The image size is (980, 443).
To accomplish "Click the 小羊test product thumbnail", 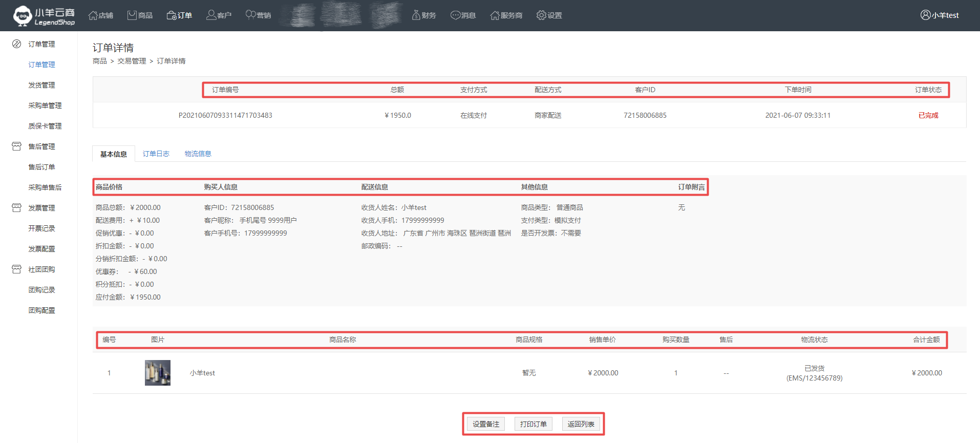I will 158,373.
